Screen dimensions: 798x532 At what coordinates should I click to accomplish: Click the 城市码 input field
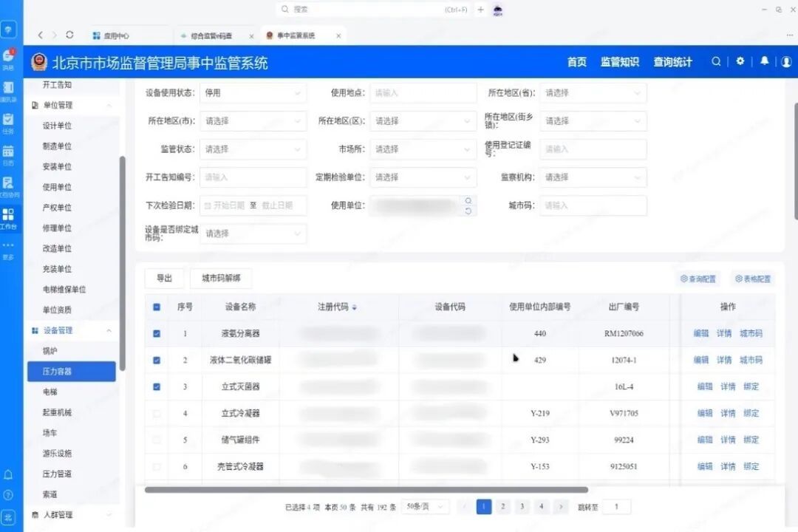(x=593, y=205)
